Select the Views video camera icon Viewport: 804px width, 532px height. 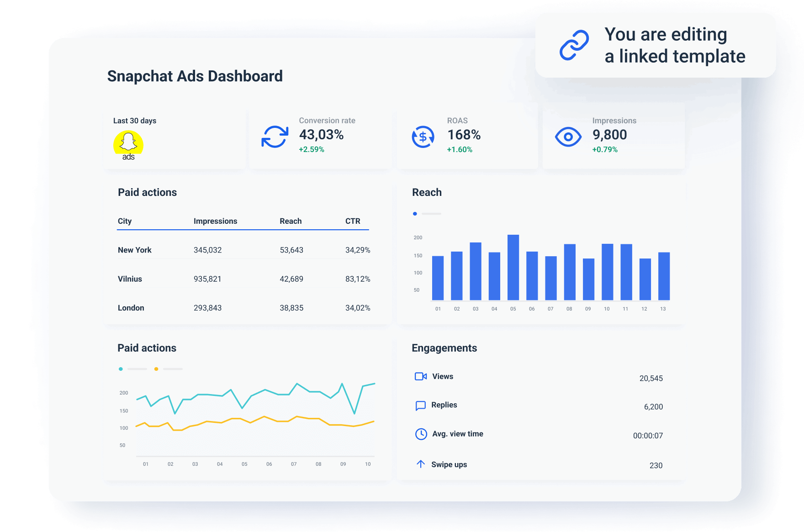[x=420, y=376]
